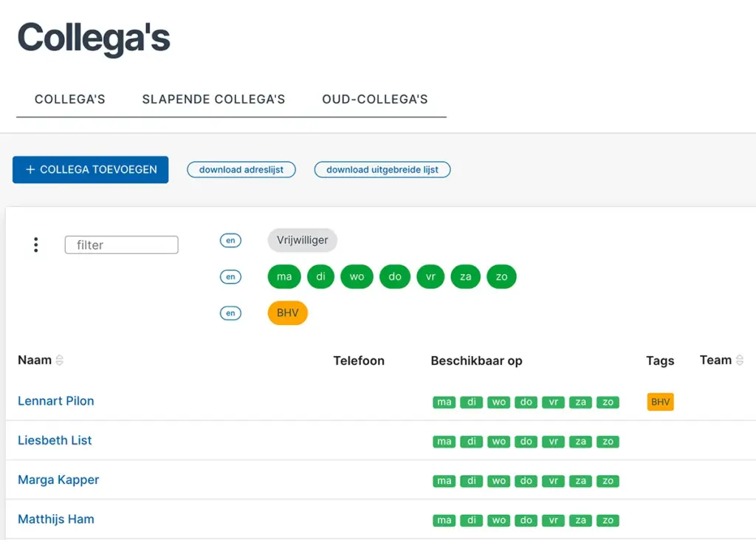Sort the list by Naam column
This screenshot has width=756, height=540.
click(x=60, y=360)
